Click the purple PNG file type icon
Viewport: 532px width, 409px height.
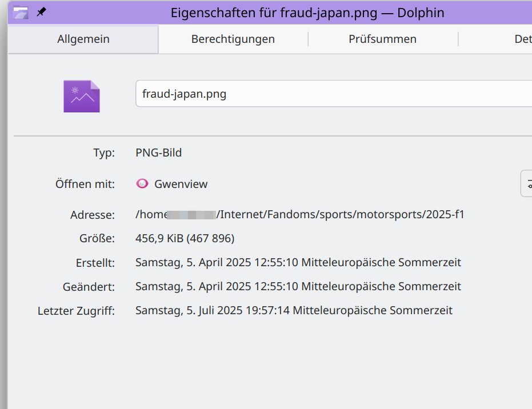coord(82,97)
